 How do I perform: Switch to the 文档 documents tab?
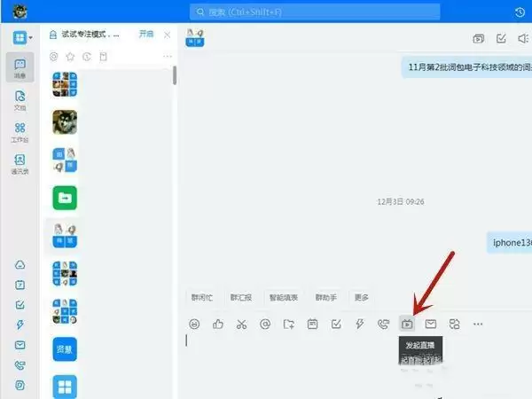[20, 99]
